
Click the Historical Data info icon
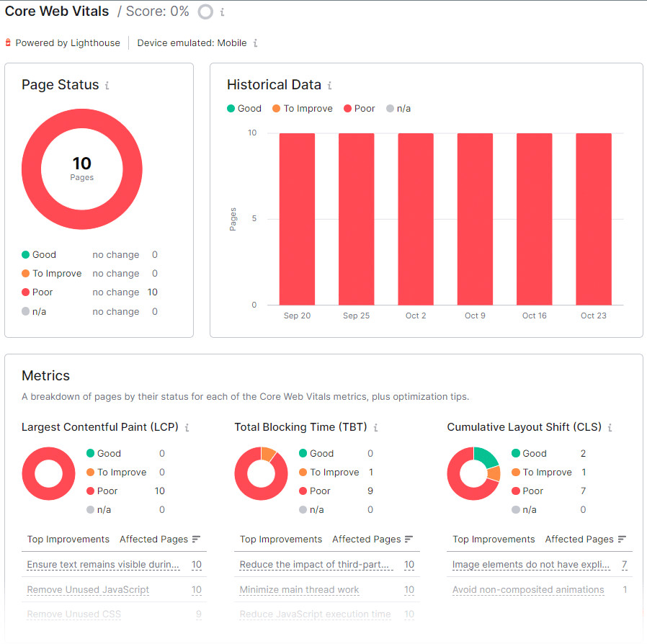(x=329, y=84)
